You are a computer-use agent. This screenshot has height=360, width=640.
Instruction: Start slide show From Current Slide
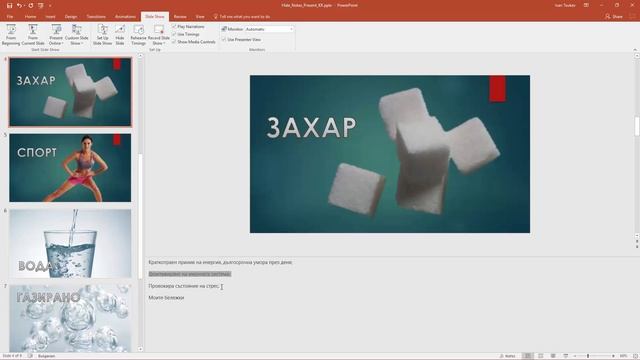pyautogui.click(x=33, y=35)
